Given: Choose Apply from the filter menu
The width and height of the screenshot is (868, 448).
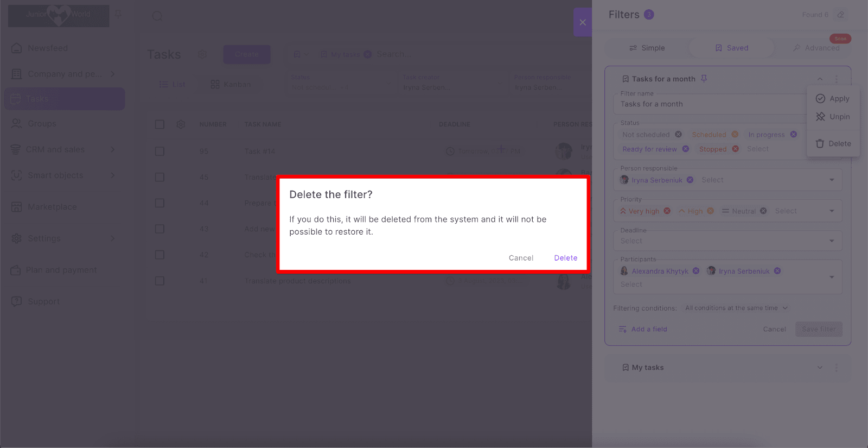Looking at the screenshot, I should (x=833, y=98).
